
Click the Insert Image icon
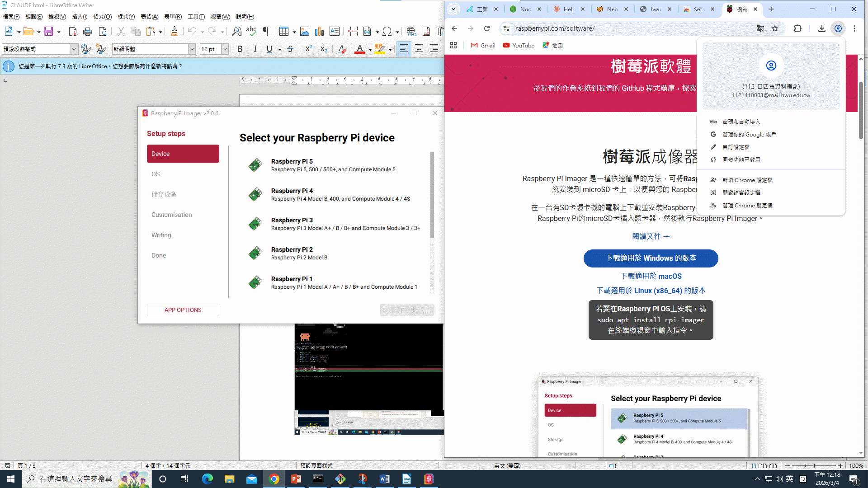click(305, 31)
